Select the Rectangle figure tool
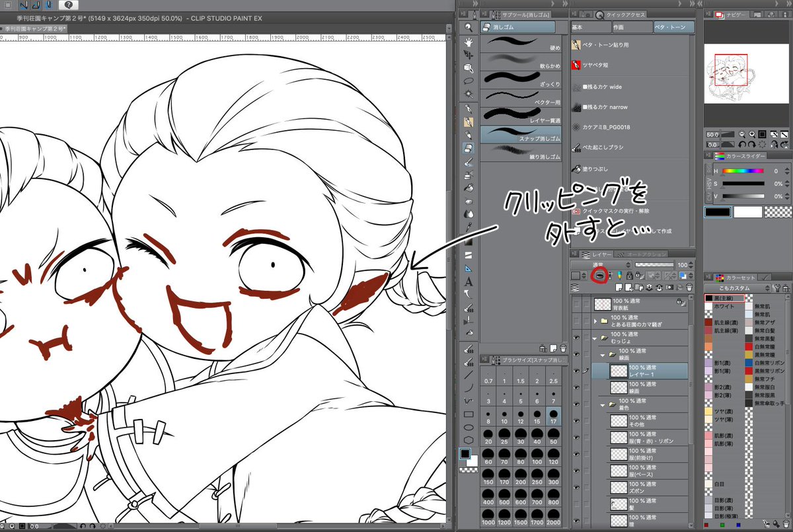The width and height of the screenshot is (793, 532). tap(469, 414)
